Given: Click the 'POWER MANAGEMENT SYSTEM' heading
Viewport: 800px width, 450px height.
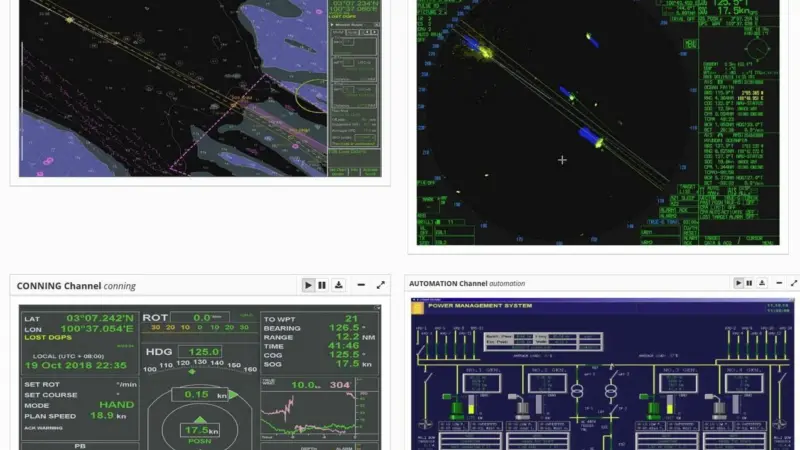Looking at the screenshot, I should (x=480, y=306).
